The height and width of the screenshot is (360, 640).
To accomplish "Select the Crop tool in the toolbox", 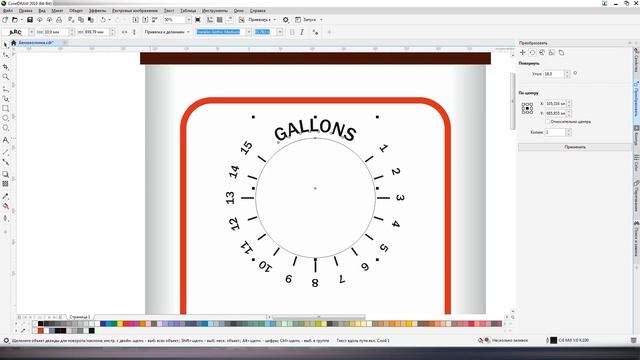I will coord(5,66).
